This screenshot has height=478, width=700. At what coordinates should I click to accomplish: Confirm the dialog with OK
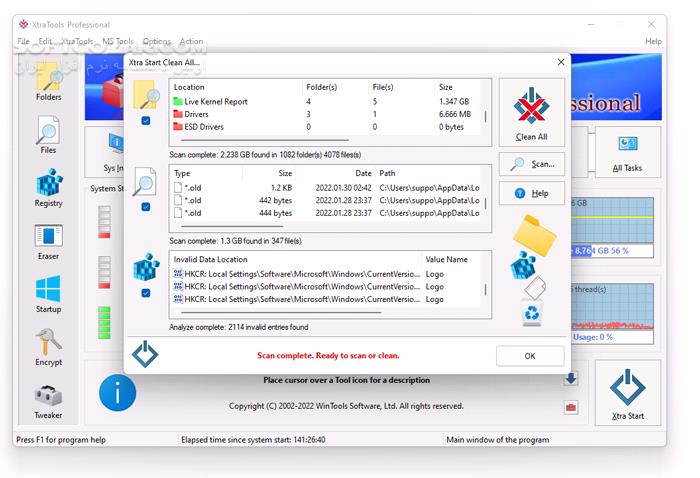pyautogui.click(x=530, y=356)
